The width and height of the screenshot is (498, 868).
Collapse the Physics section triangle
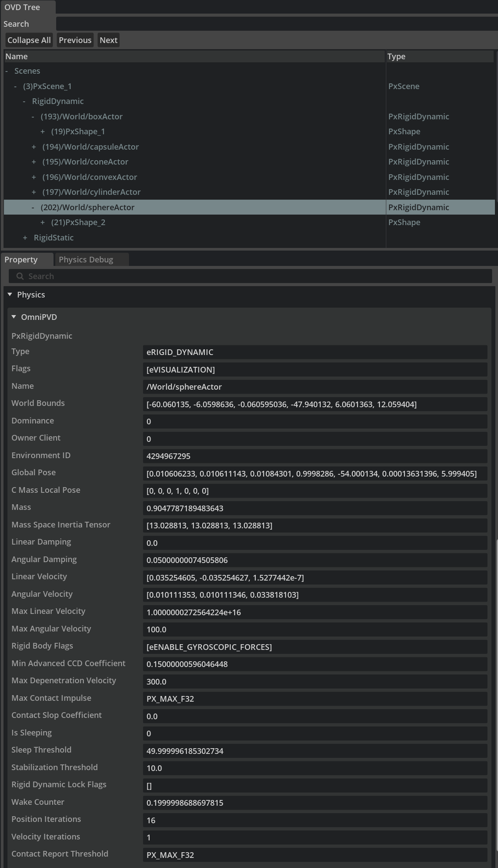(10, 294)
